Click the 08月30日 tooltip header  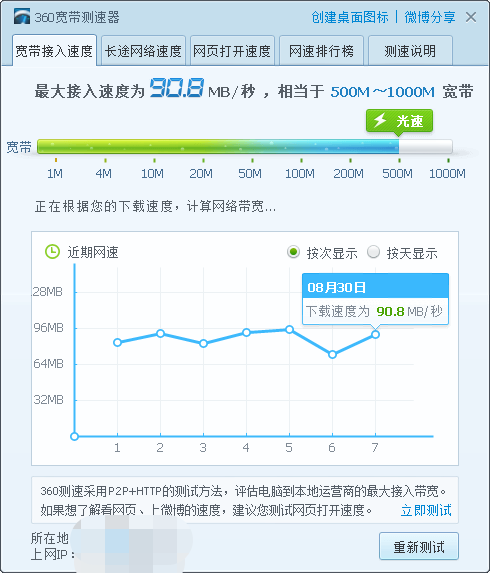[375, 286]
